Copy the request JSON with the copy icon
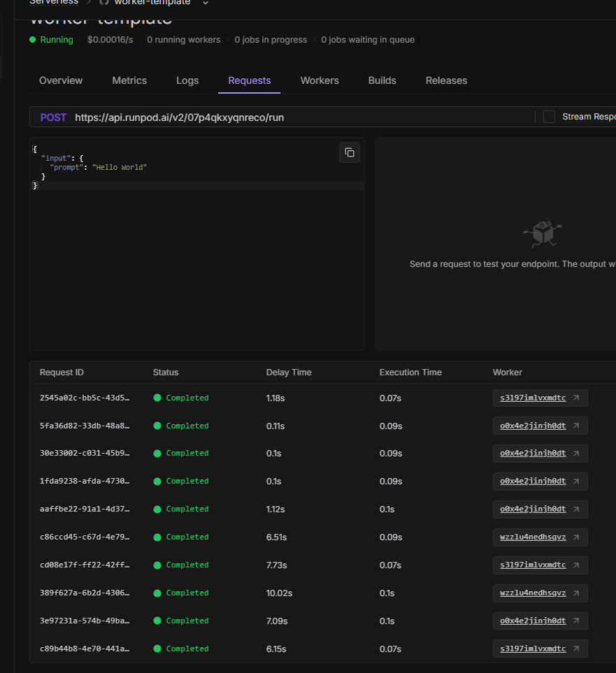This screenshot has height=673, width=616. [349, 152]
